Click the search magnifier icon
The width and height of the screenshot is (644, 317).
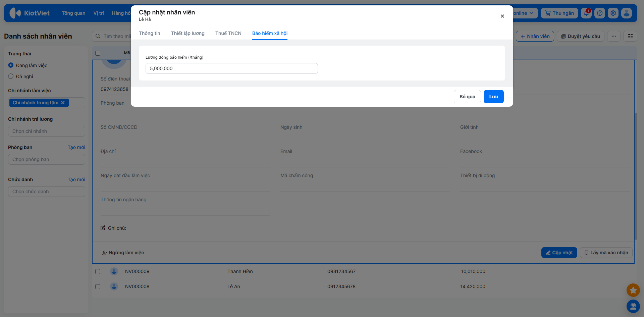[x=98, y=36]
